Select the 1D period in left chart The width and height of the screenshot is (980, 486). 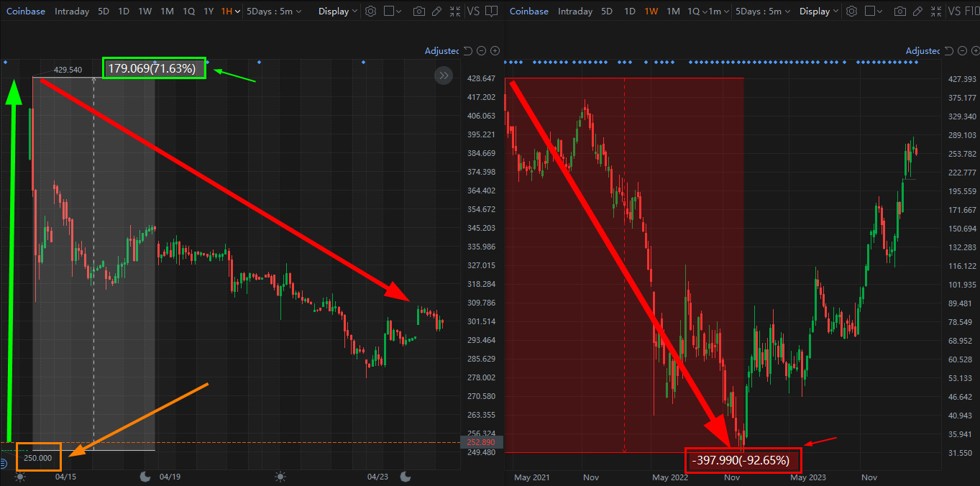124,11
